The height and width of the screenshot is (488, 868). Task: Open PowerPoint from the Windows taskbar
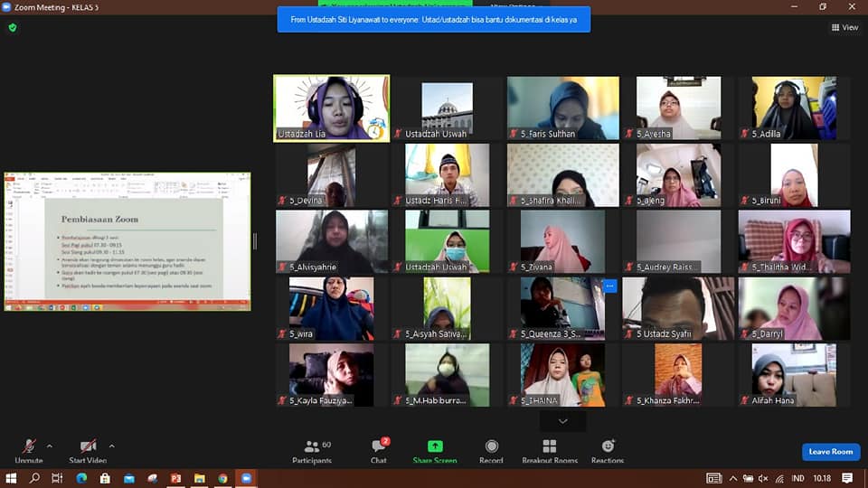176,478
